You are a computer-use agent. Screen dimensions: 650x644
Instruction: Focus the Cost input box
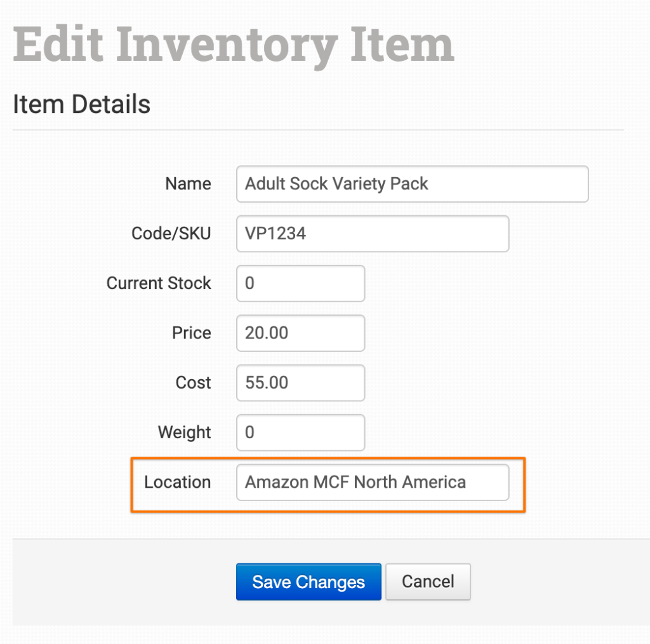pos(300,382)
